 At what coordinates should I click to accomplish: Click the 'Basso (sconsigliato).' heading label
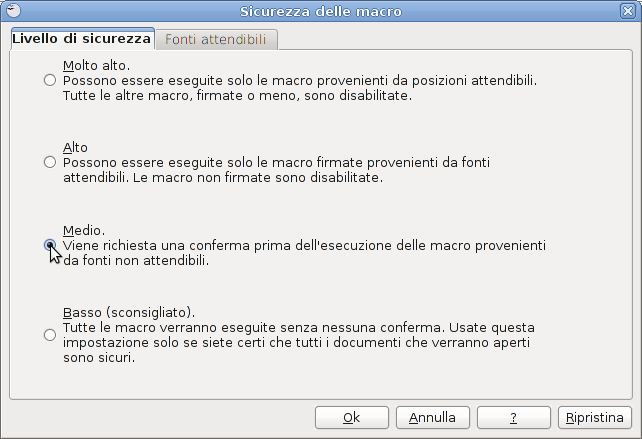tap(129, 313)
